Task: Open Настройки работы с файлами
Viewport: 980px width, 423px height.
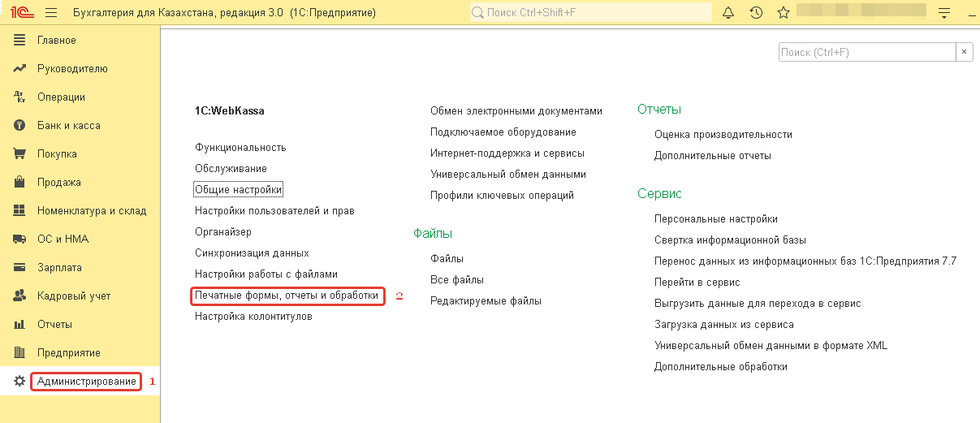Action: pos(266,274)
